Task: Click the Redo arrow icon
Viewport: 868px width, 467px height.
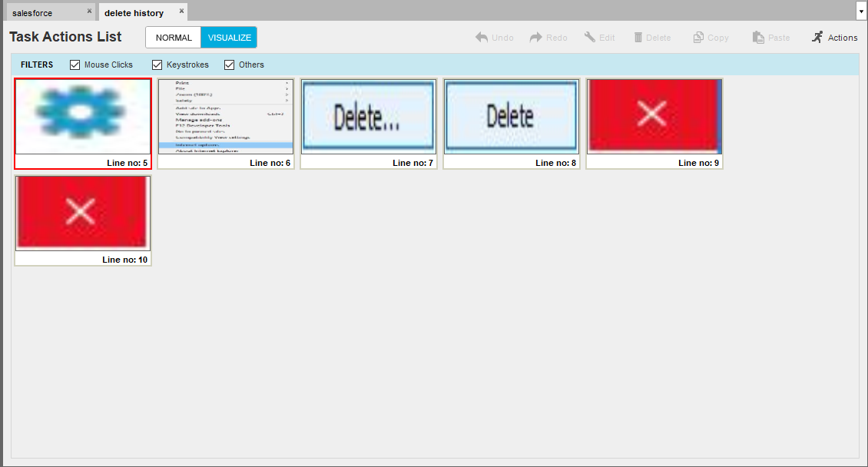Action: [x=536, y=37]
